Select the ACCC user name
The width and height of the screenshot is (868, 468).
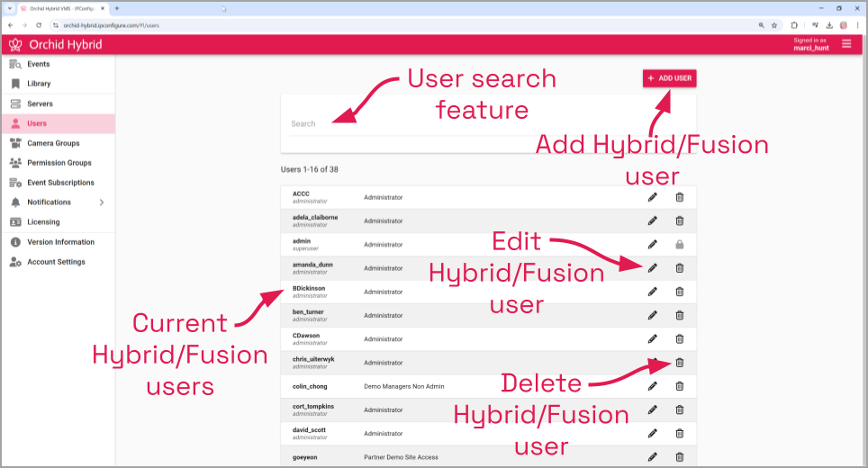(301, 194)
